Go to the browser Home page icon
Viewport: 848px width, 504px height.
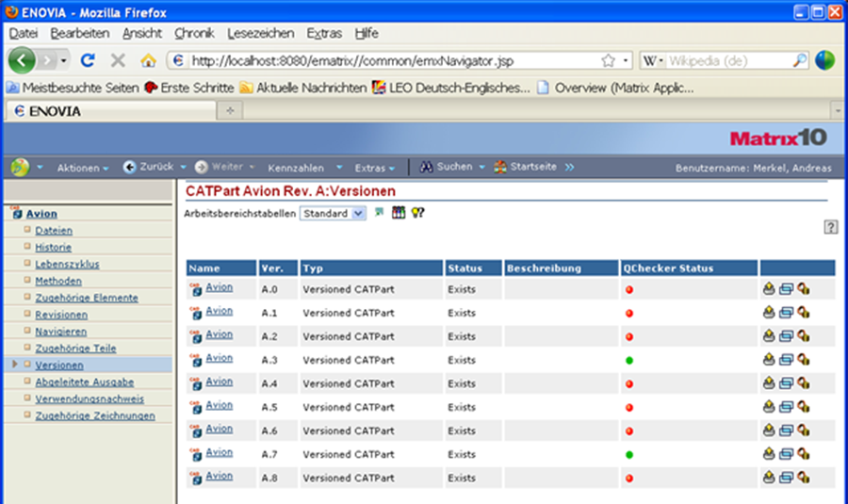pos(148,60)
